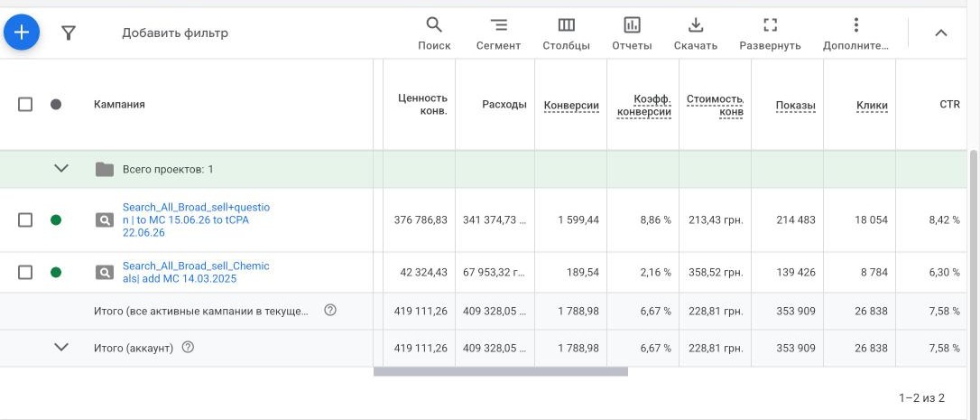Viewport: 980px width, 420px height.
Task: Sort by Расходы column
Action: [504, 105]
